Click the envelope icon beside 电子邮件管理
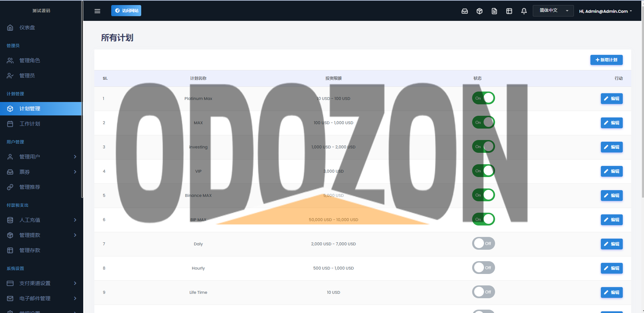Screen dimensions: 644x313 tap(10, 299)
